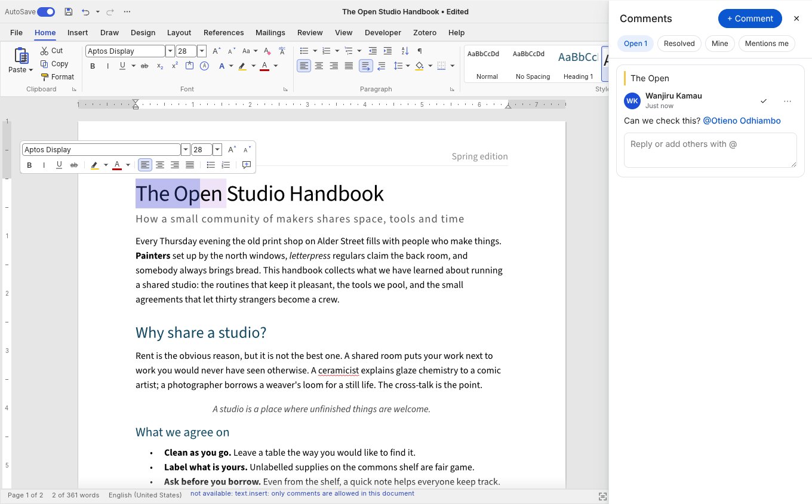Undo the last action with the Undo arrow

(x=85, y=12)
